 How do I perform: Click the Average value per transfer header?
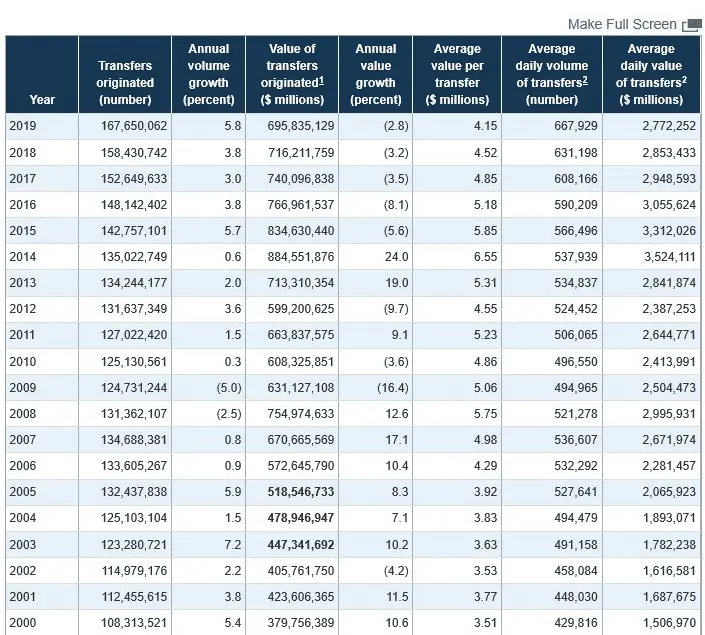457,74
